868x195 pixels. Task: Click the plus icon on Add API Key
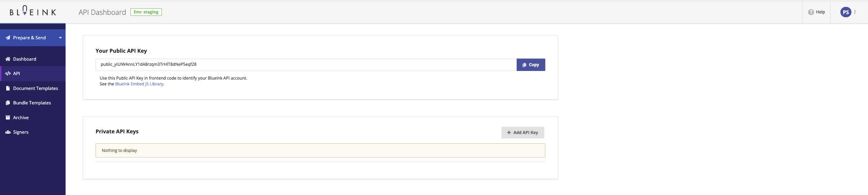tap(509, 133)
